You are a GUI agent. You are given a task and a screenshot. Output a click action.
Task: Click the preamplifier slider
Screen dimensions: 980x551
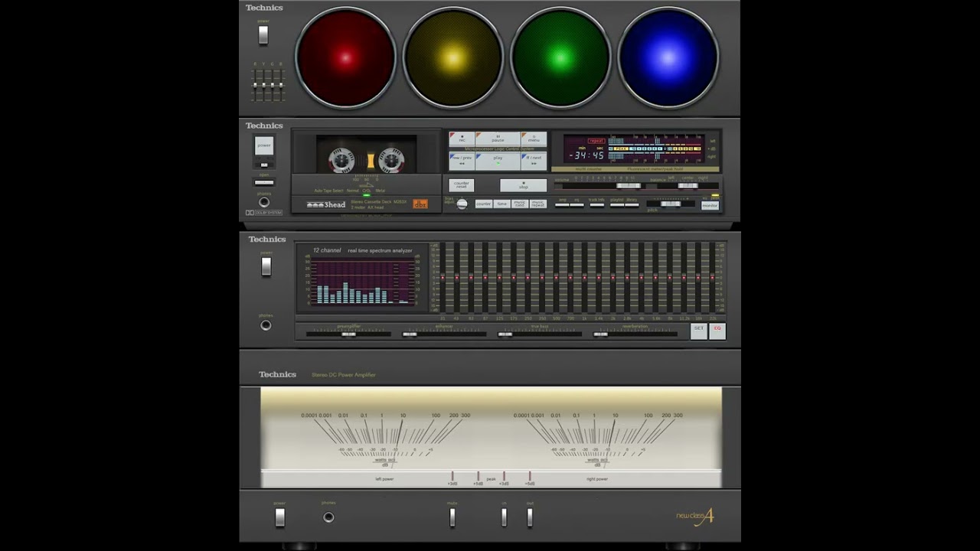tap(348, 334)
